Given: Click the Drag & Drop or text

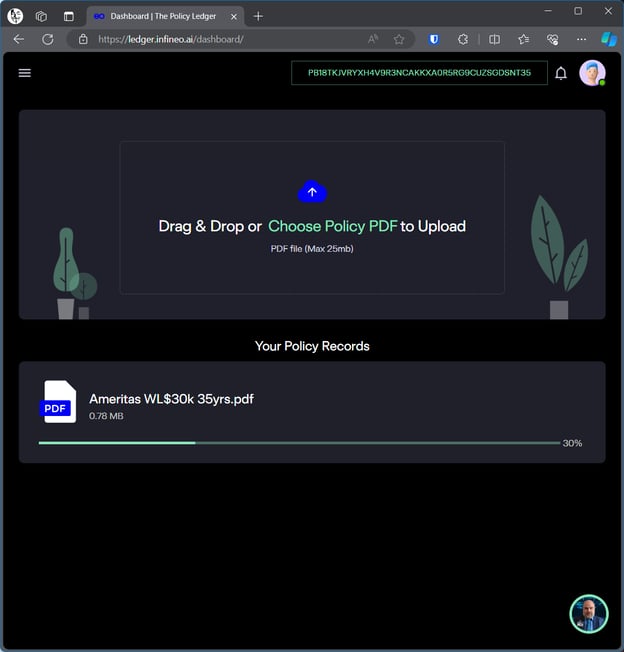Looking at the screenshot, I should coord(210,226).
